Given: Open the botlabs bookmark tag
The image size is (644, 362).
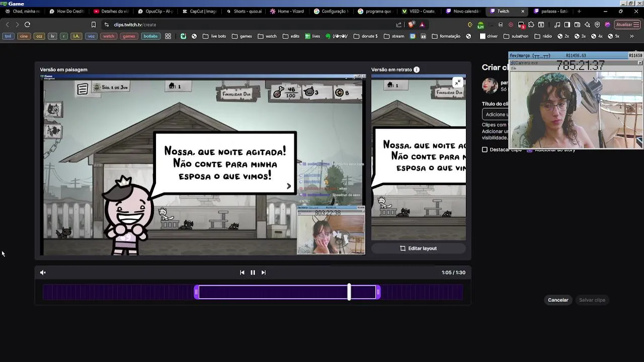Looking at the screenshot, I should click(150, 36).
